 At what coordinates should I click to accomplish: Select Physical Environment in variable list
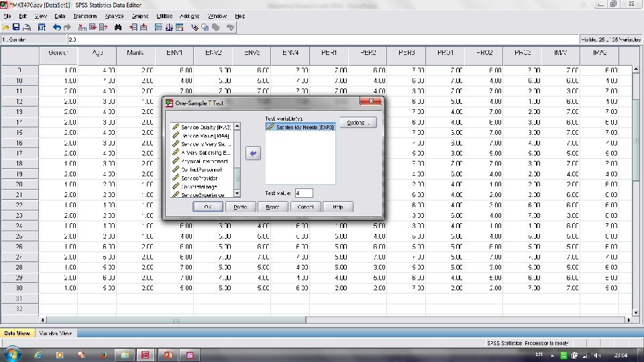click(x=202, y=162)
